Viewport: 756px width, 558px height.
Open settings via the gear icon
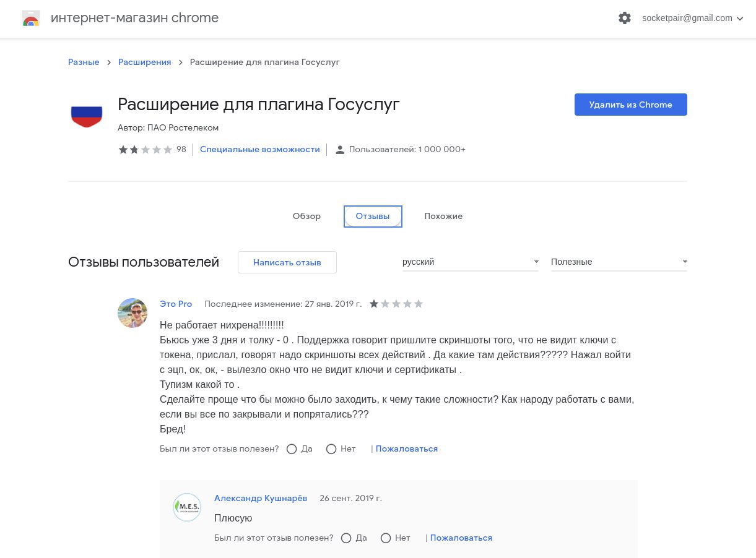(x=625, y=19)
